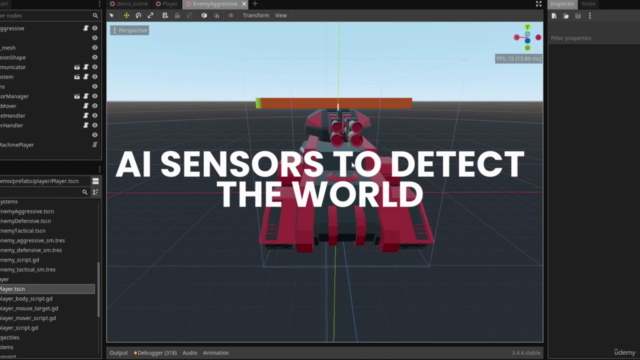Focus the Filter properties field
640x360 pixels.
[x=594, y=38]
